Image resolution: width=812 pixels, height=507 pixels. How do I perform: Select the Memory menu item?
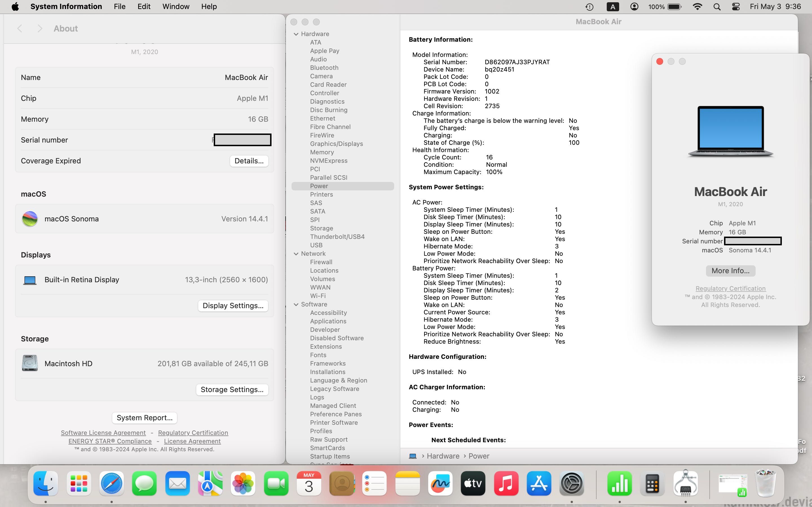pos(321,152)
